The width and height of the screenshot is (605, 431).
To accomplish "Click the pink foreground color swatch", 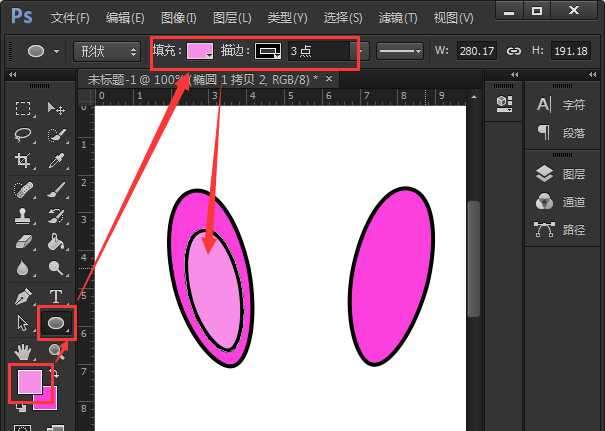I will click(26, 382).
